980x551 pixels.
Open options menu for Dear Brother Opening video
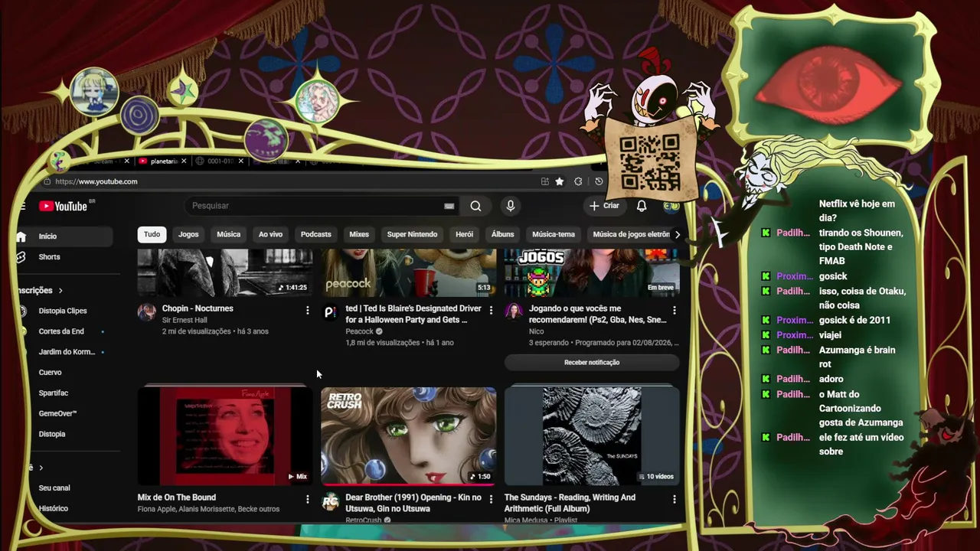pos(491,499)
